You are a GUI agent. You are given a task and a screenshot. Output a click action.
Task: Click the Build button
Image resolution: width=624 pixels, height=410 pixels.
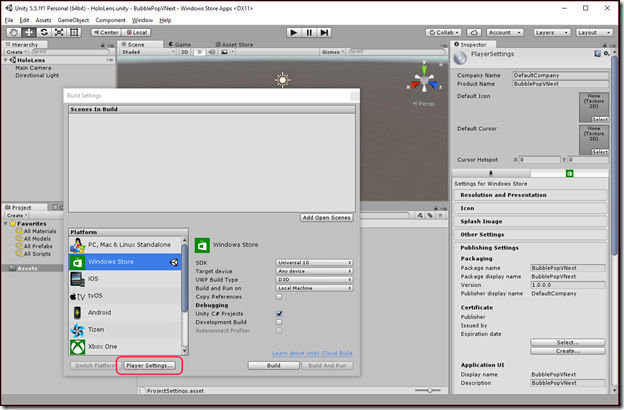pyautogui.click(x=273, y=365)
